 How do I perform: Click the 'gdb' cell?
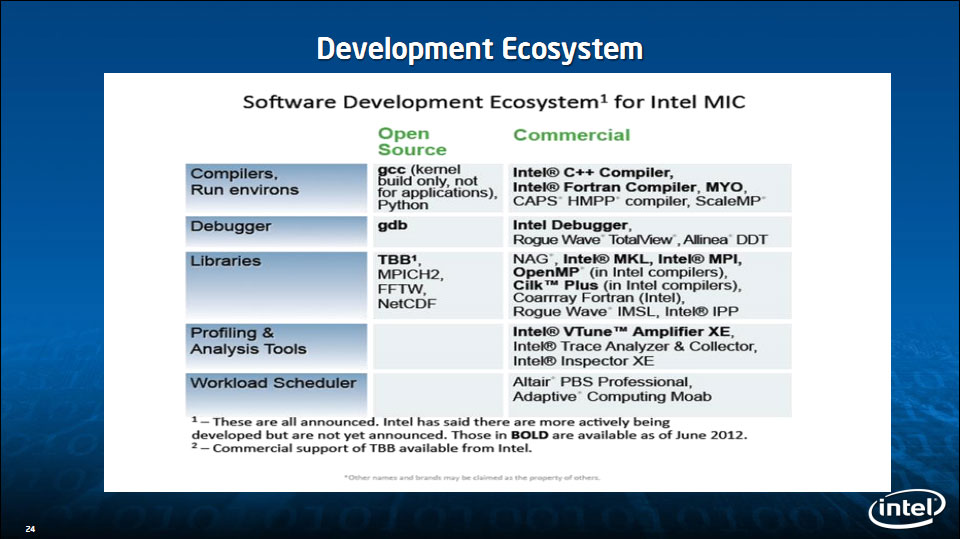click(438, 232)
